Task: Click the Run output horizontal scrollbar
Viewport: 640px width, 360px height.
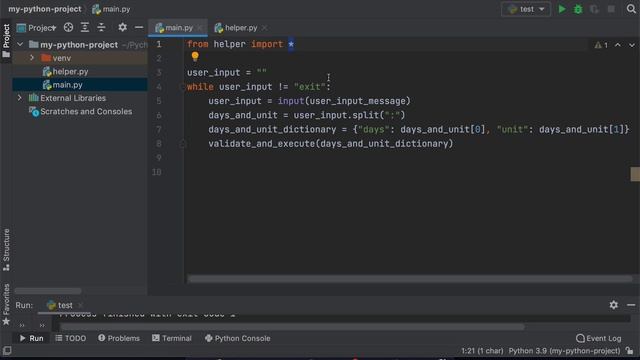Action: pos(292,327)
